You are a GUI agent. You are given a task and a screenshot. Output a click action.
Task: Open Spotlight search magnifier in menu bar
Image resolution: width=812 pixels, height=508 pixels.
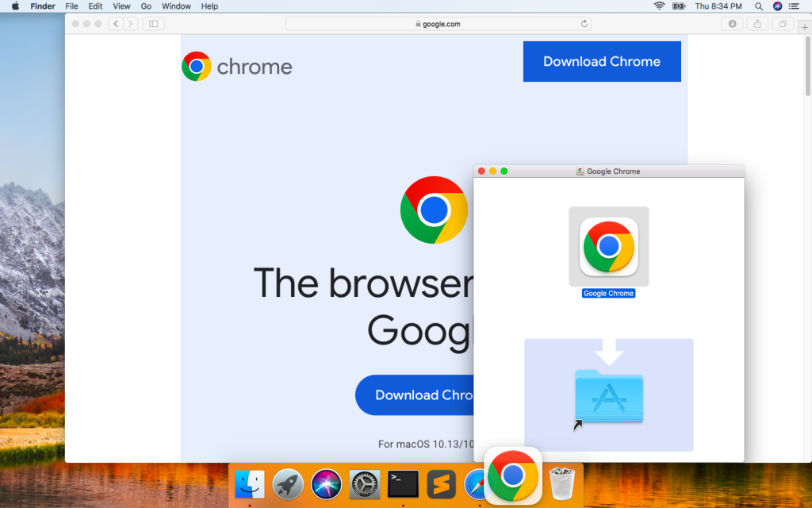point(759,6)
